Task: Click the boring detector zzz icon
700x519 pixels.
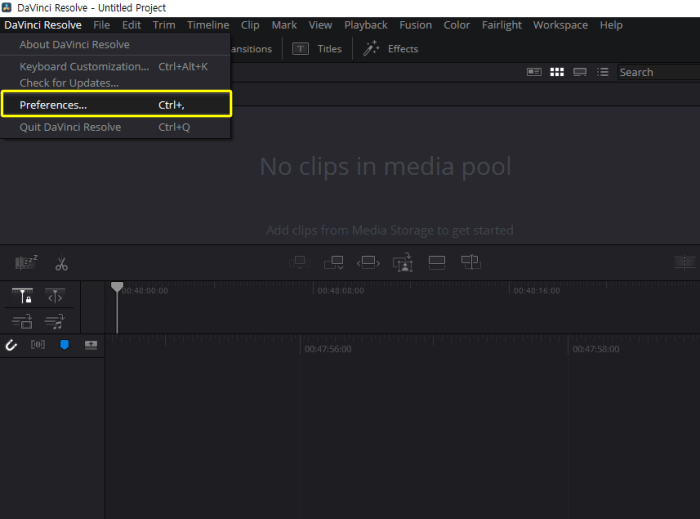Action: [26, 262]
